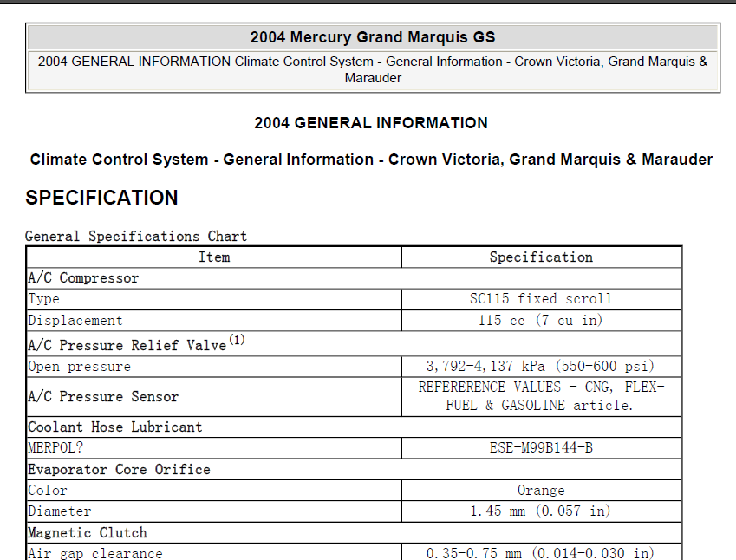This screenshot has height=560, width=736.
Task: Select 'SC115 fixed scroll' value
Action: point(541,299)
